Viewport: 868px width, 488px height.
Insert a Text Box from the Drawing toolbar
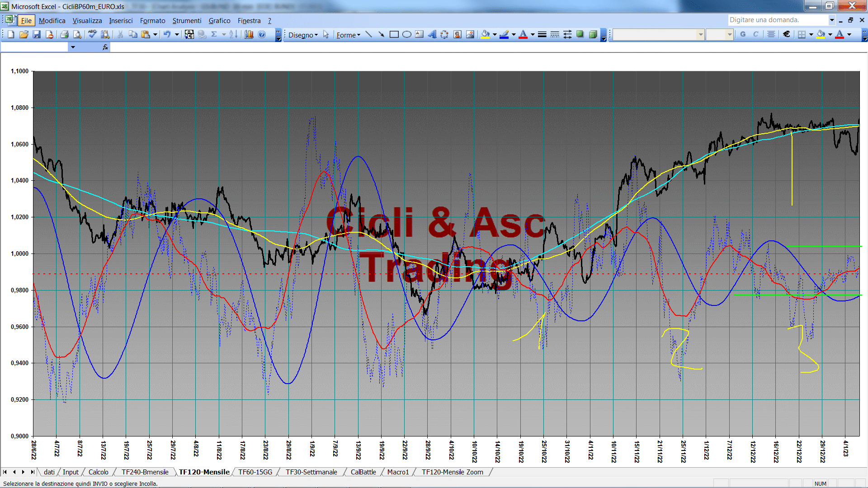point(419,34)
